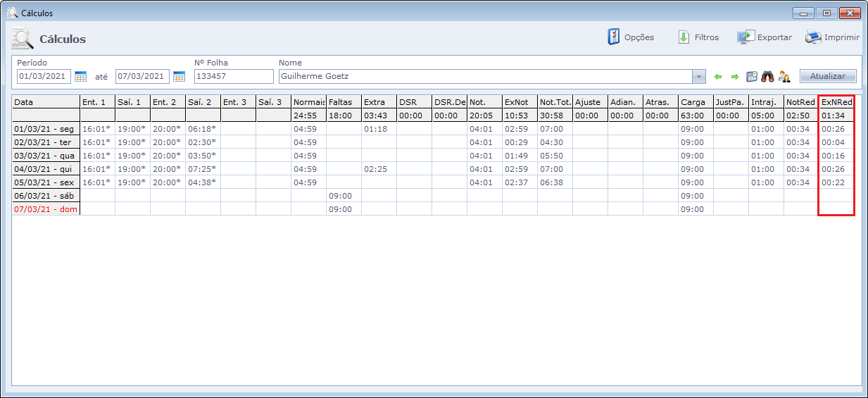Open calendar picker for the start date
Screen dimensions: 868x398
[80, 76]
